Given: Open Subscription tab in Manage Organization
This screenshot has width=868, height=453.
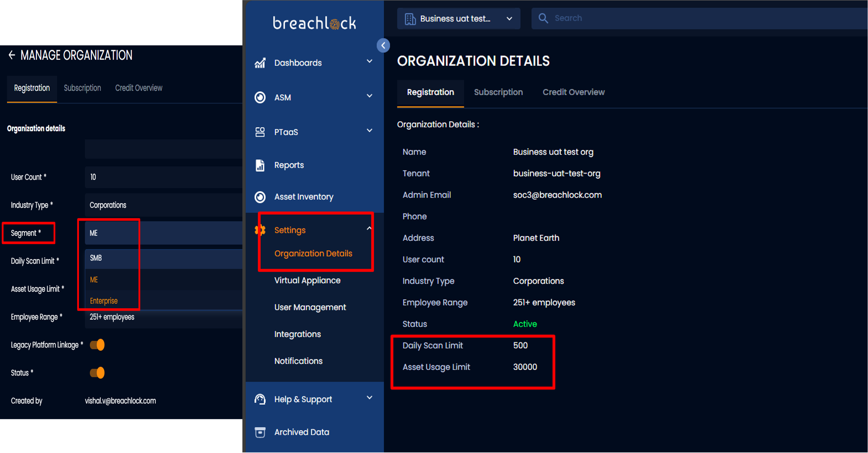Looking at the screenshot, I should [83, 88].
